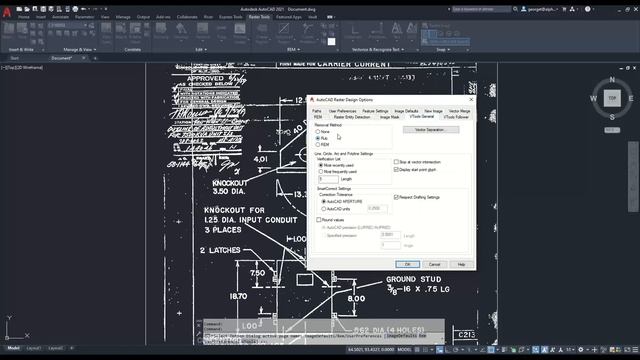Open the Help question mark icon

click(587, 9)
